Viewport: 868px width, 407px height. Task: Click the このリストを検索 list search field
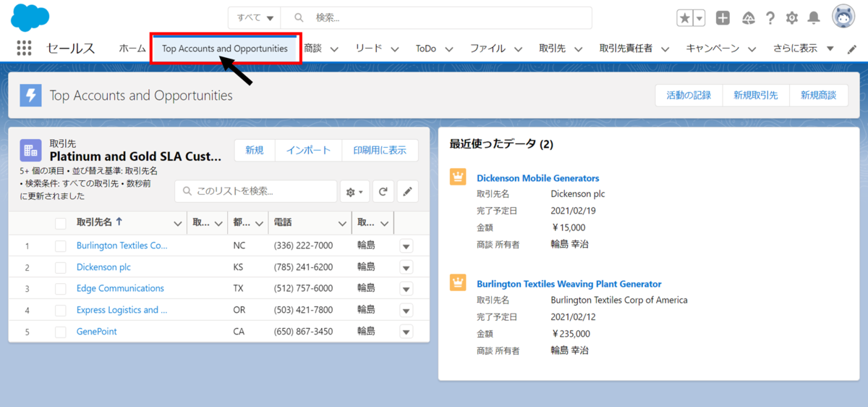[x=256, y=192]
